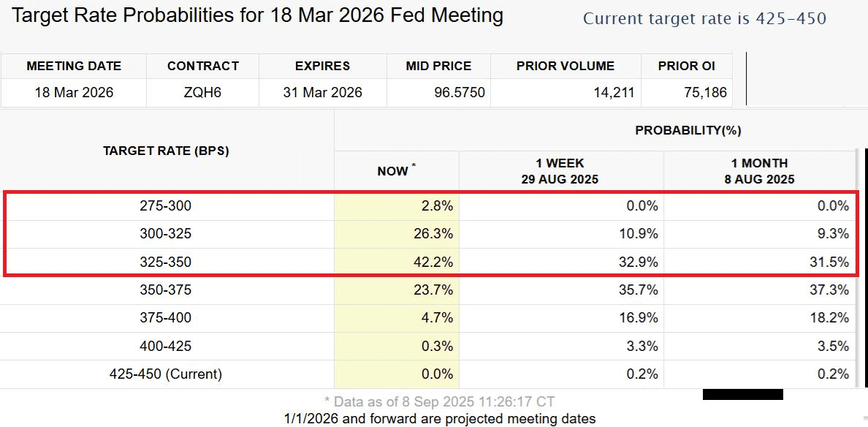Select the 425-450 (Current) rate row
Viewport: 868px width, 427px height.
[x=166, y=374]
